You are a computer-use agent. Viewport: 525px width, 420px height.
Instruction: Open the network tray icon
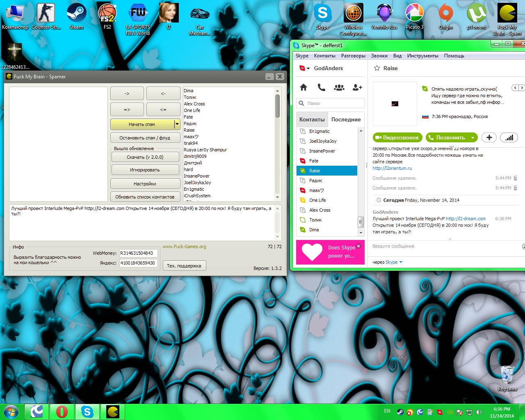[x=469, y=412]
